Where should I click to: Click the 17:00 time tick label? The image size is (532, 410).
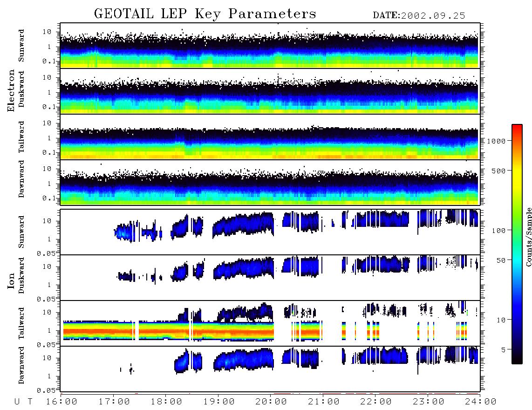point(114,402)
